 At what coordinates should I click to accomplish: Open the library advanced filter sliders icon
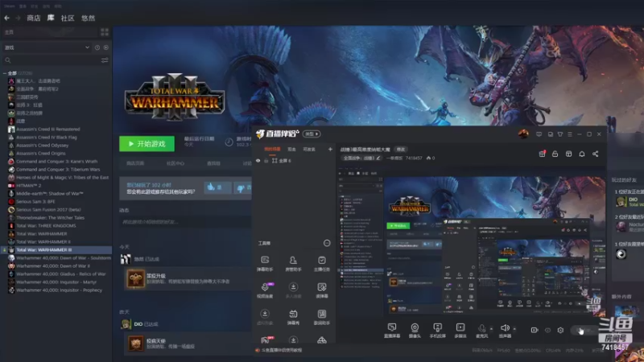pyautogui.click(x=105, y=60)
